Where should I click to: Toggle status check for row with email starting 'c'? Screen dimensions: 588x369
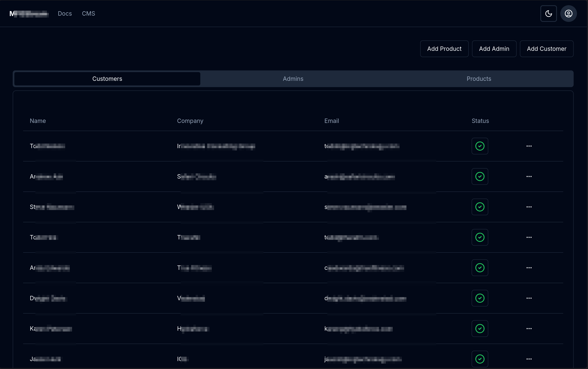(x=480, y=268)
